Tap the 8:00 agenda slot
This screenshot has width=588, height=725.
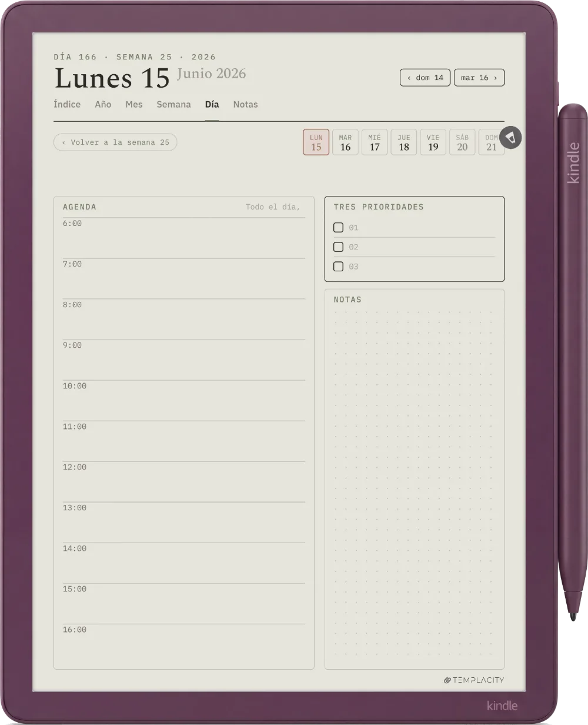coord(183,319)
